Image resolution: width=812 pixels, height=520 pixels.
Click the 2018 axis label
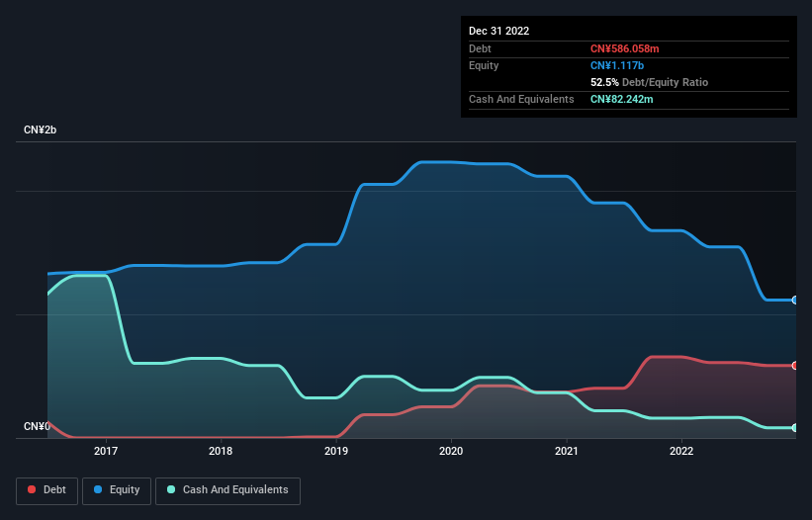[x=221, y=451]
